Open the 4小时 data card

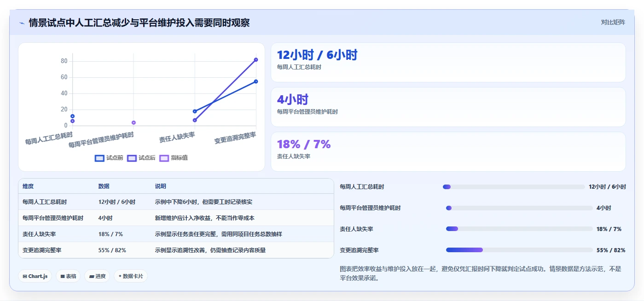(x=448, y=107)
